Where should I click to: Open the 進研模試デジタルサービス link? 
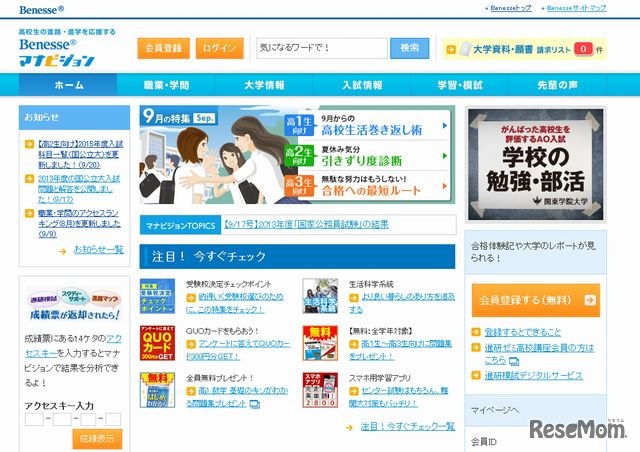533,375
